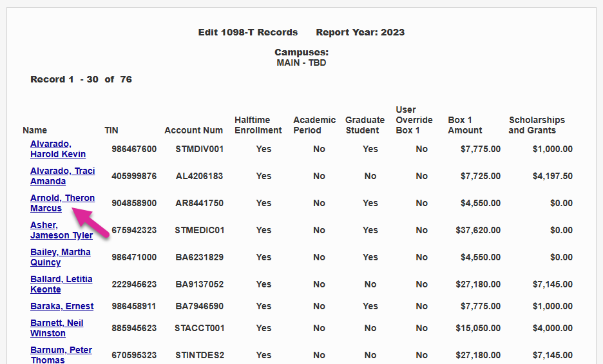Click Baraka, Ernest name link
Screen dimensions: 603x364
click(62, 306)
